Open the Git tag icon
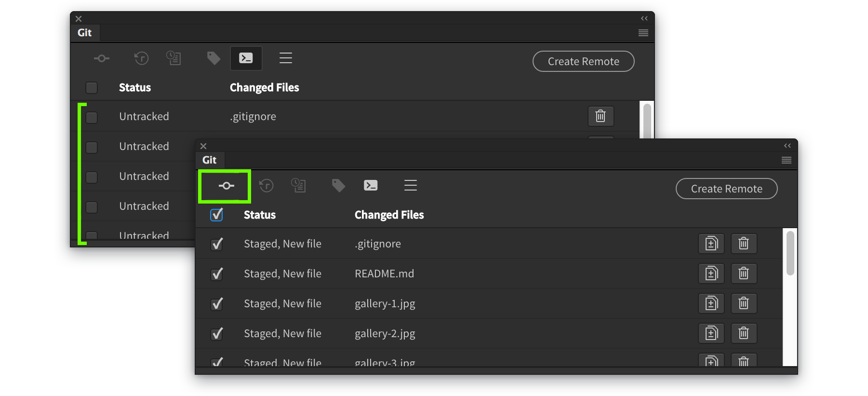 point(338,185)
